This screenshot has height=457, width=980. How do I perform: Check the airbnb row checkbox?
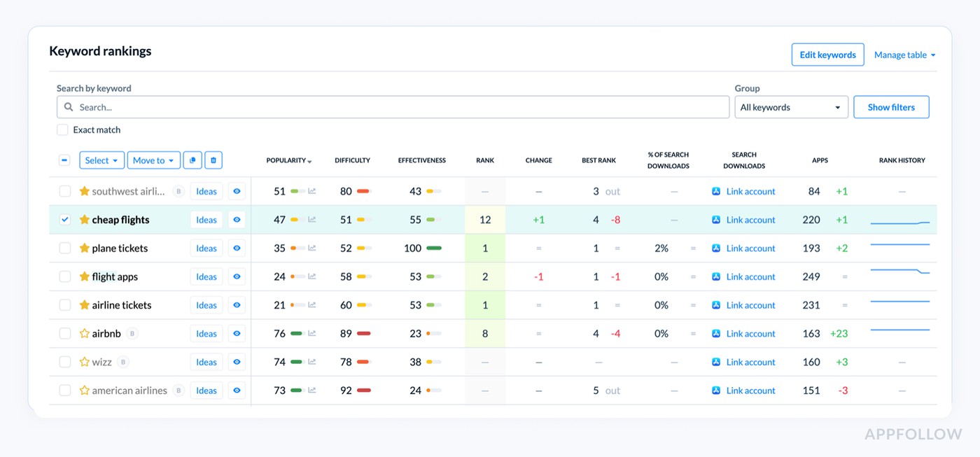point(64,333)
